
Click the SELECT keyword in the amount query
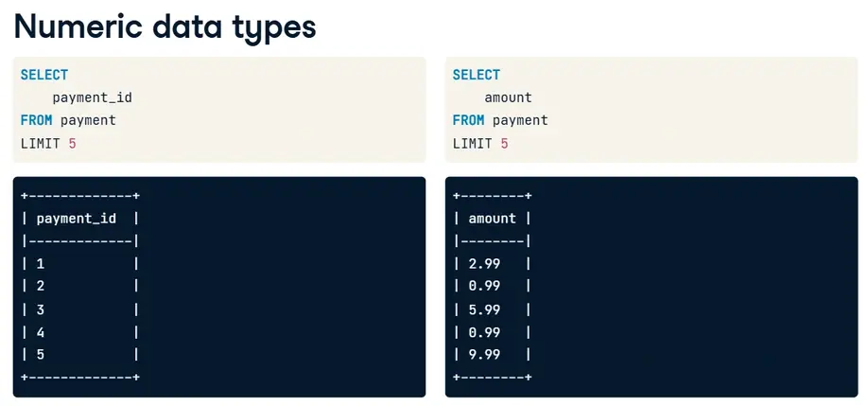tap(477, 75)
